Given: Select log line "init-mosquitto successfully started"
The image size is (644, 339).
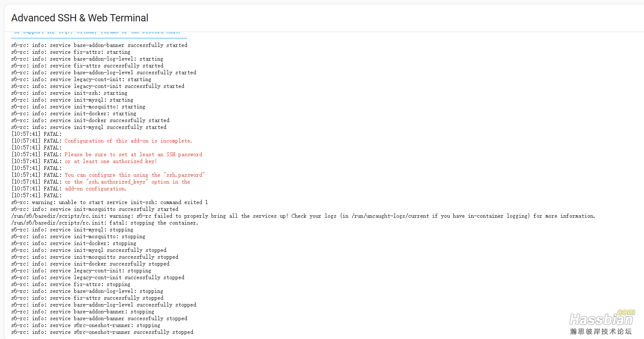Looking at the screenshot, I should click(95, 209).
